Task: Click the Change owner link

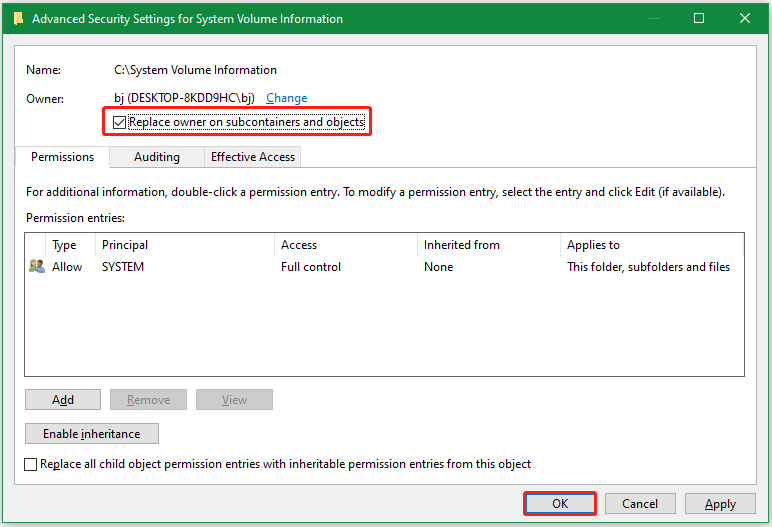Action: [x=286, y=98]
